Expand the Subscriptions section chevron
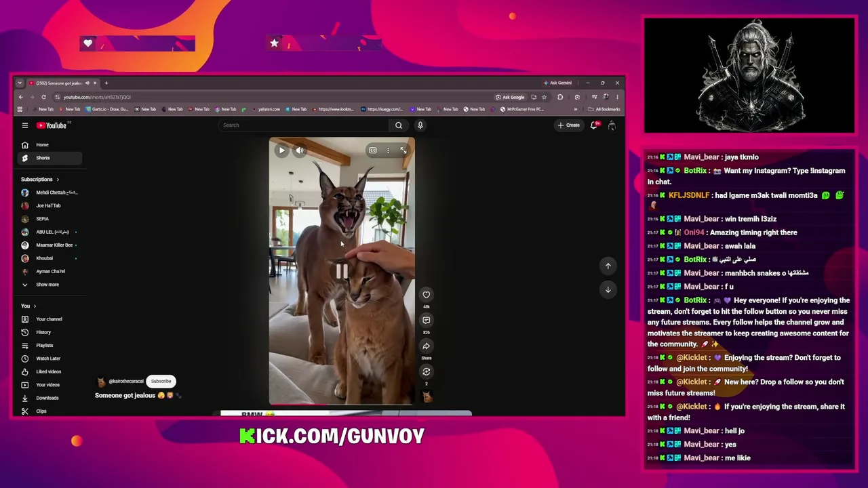This screenshot has width=868, height=488. pyautogui.click(x=58, y=180)
